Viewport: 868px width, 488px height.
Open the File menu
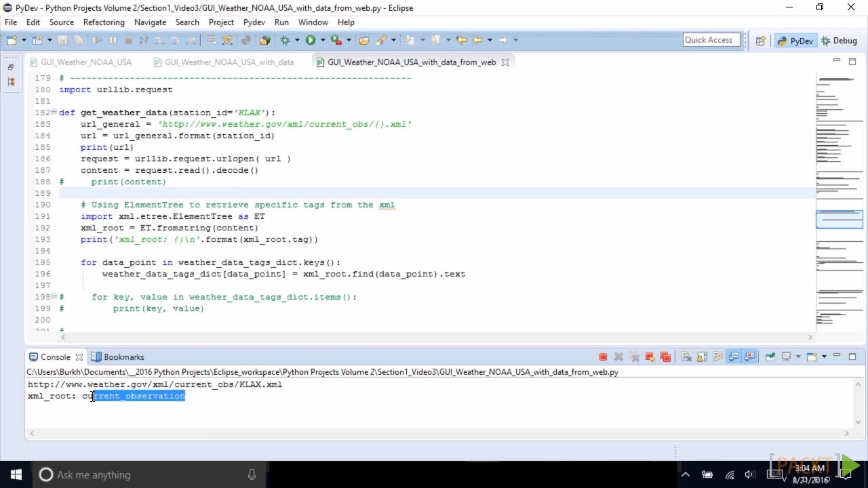tap(11, 22)
